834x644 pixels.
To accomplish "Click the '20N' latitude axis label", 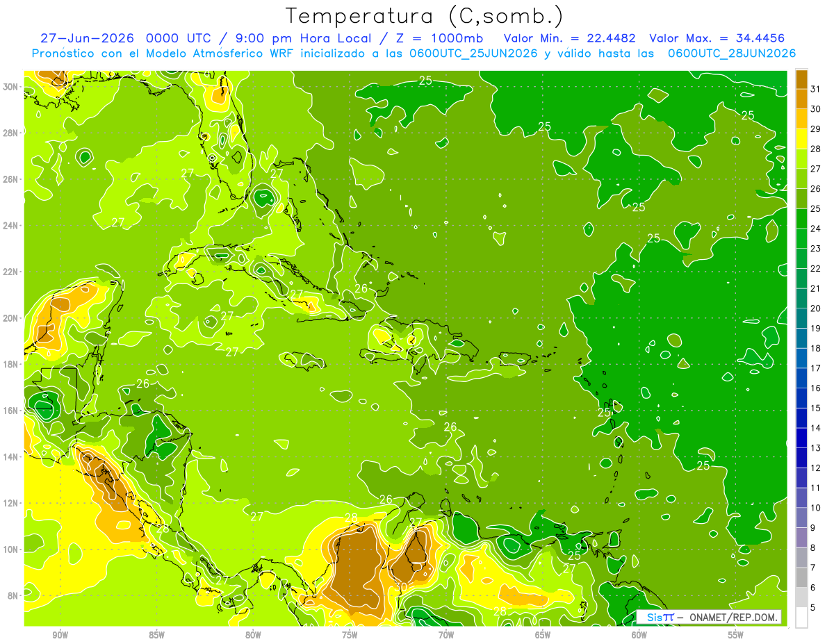I will (10, 318).
